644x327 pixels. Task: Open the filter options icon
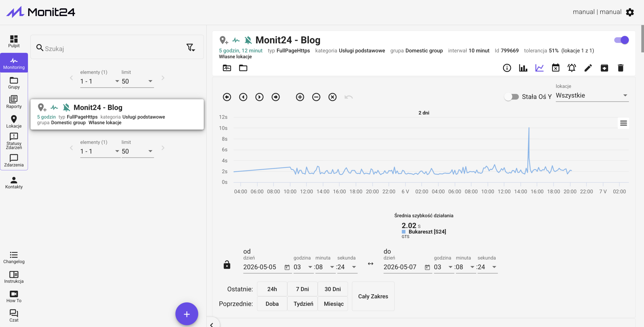click(191, 47)
